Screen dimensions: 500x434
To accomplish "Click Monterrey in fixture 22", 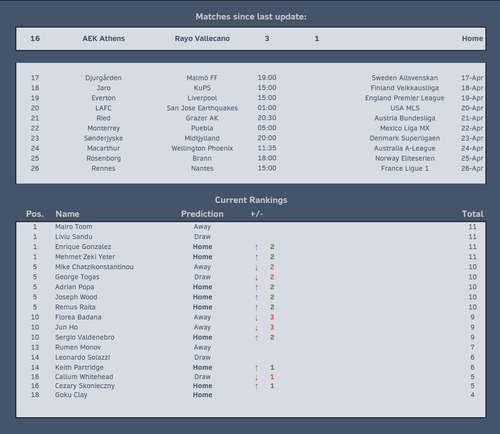I will 103,128.
